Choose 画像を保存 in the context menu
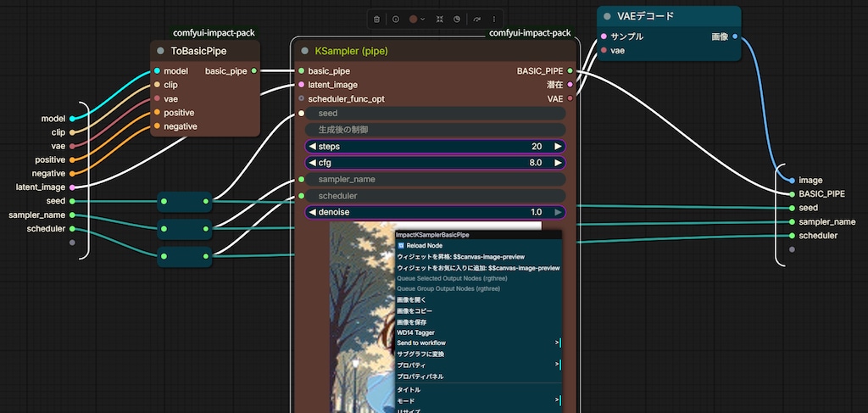The height and width of the screenshot is (413, 868). (x=478, y=321)
